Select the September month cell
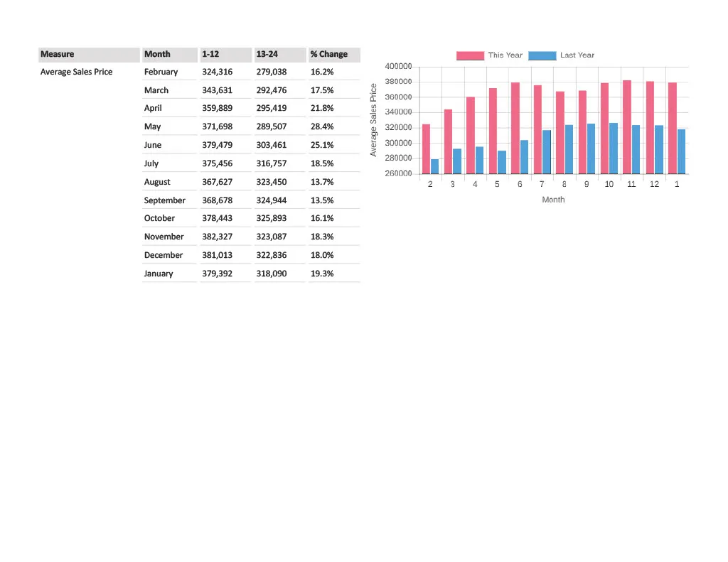The width and height of the screenshot is (728, 562). (164, 200)
